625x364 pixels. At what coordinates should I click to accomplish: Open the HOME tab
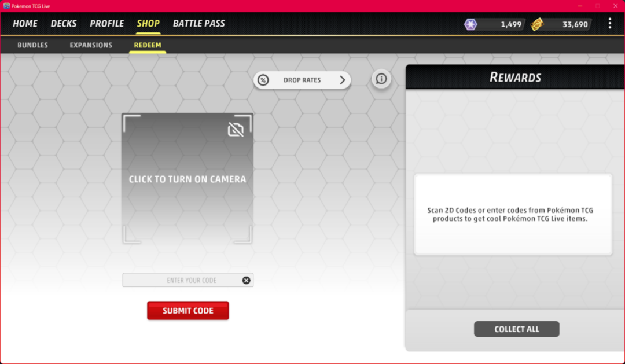click(25, 24)
